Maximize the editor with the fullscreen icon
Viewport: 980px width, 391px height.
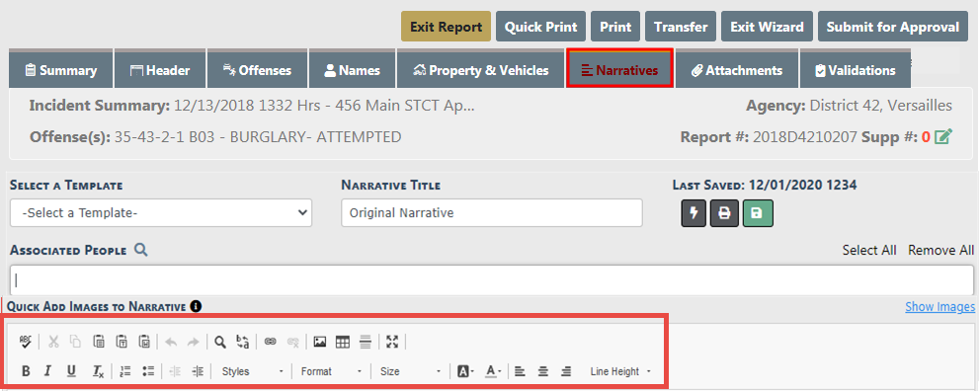coord(392,342)
